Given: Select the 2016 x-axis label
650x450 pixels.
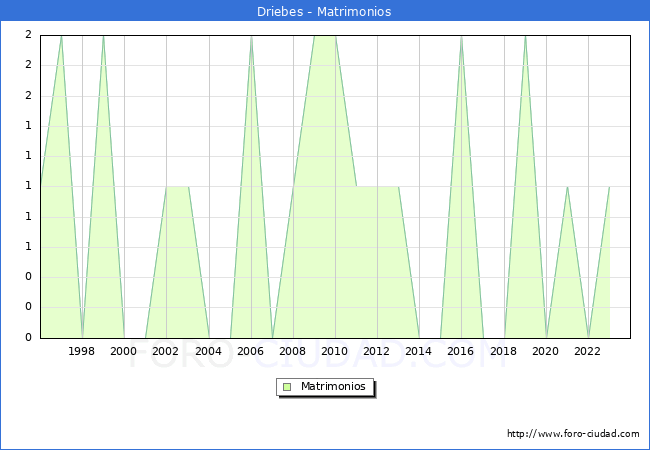Looking at the screenshot, I should coord(460,351).
